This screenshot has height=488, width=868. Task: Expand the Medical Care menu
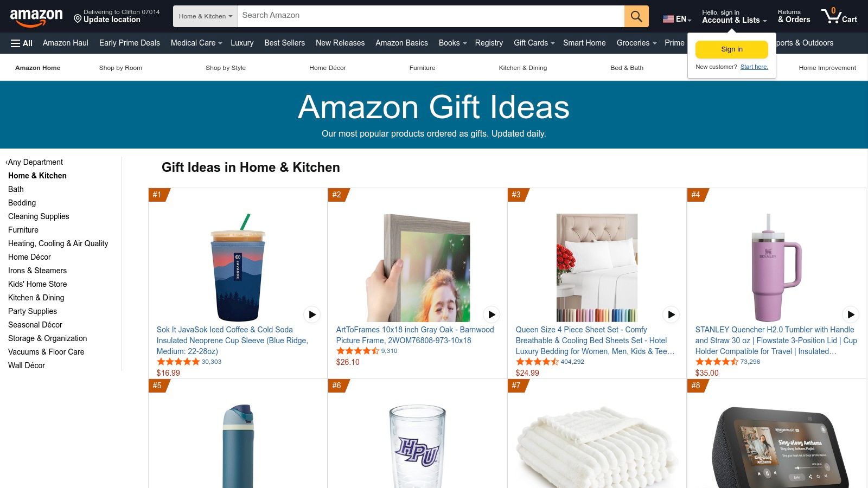pyautogui.click(x=196, y=43)
